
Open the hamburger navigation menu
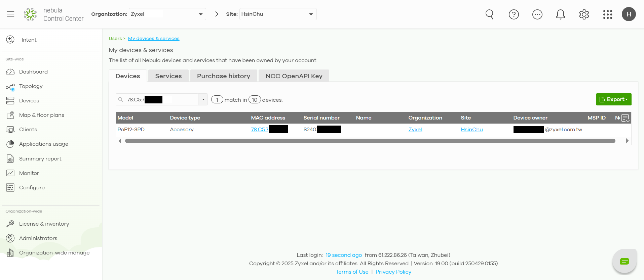(10, 14)
